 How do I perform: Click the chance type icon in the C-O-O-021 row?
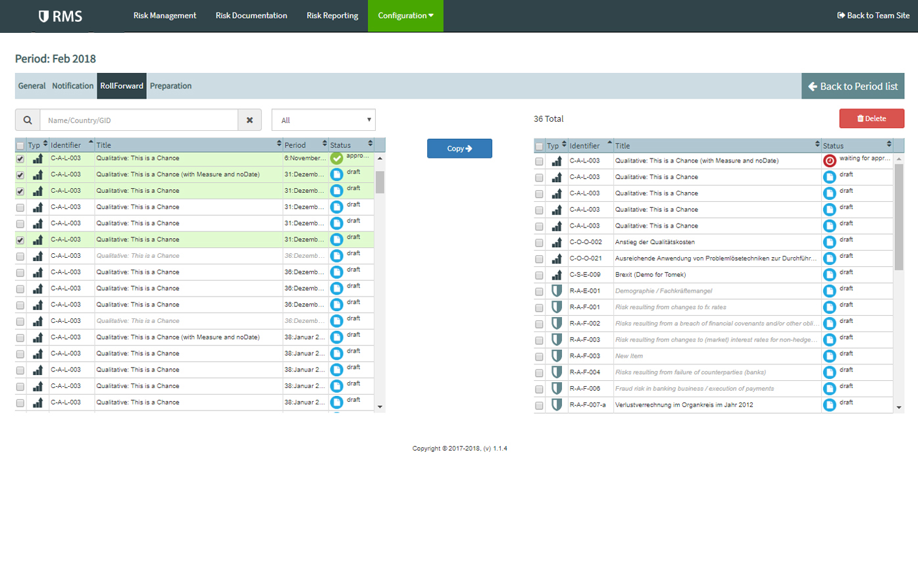(557, 258)
